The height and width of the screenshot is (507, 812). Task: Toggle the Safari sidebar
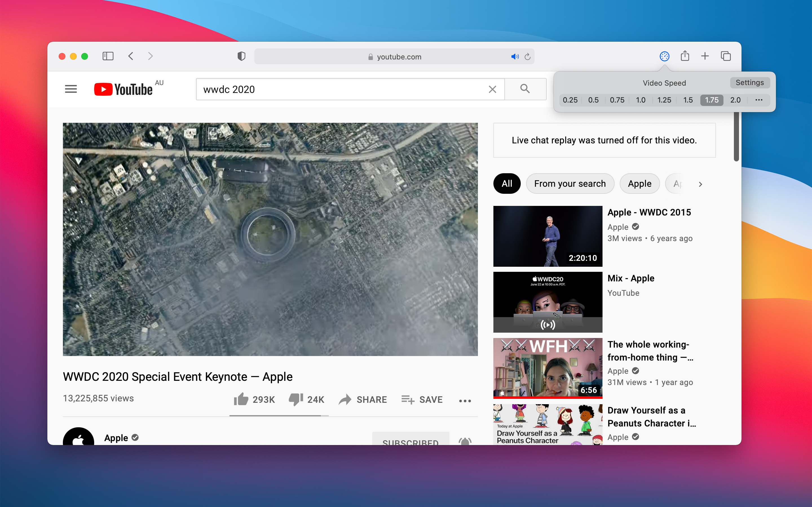(108, 56)
